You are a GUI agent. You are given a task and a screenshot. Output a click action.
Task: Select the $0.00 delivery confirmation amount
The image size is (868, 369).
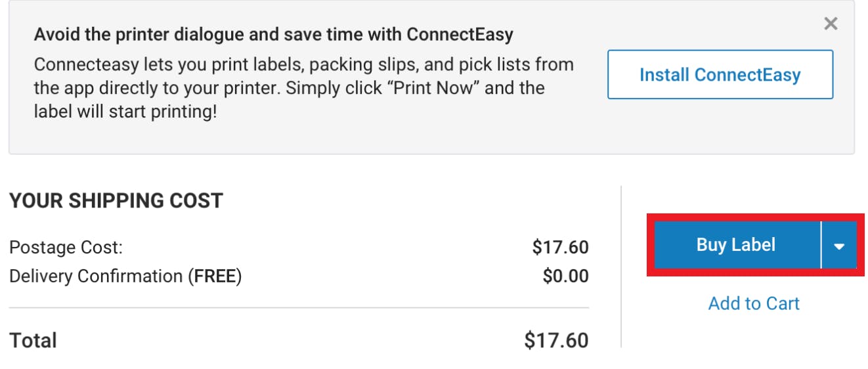coord(565,276)
